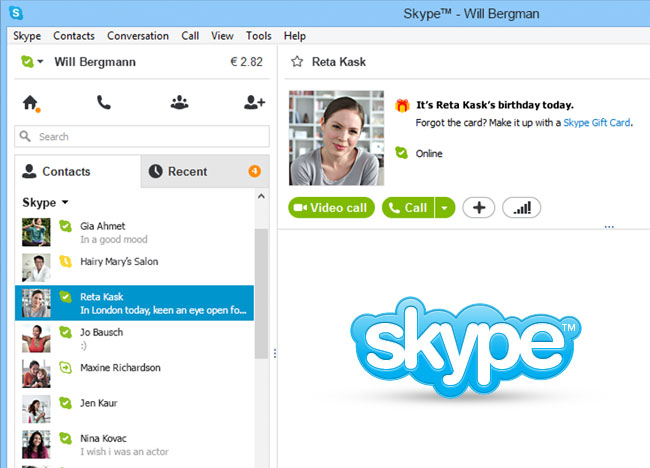
Task: Click the Skype logo icon in title bar
Action: pyautogui.click(x=16, y=13)
